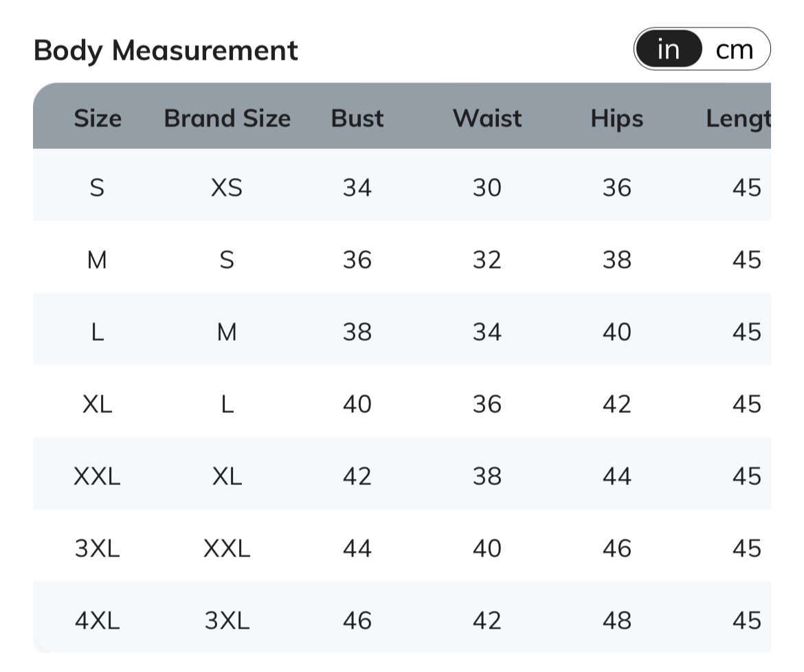
Task: Select the 4XL size row label
Action: point(97,620)
